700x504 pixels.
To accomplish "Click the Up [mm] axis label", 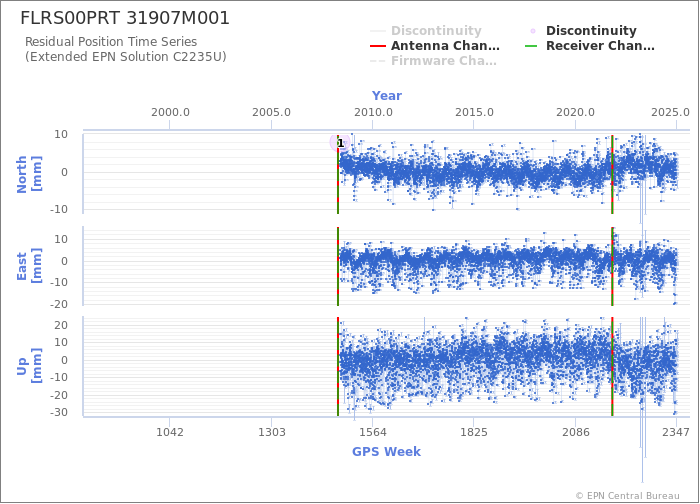I will click(x=29, y=365).
